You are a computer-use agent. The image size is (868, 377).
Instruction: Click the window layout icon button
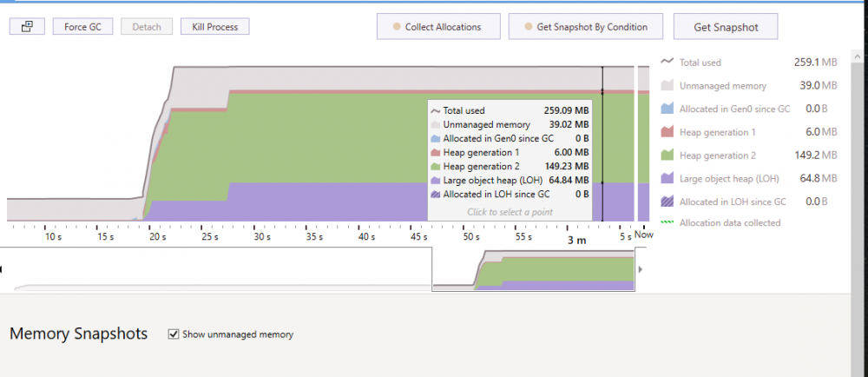tap(27, 27)
